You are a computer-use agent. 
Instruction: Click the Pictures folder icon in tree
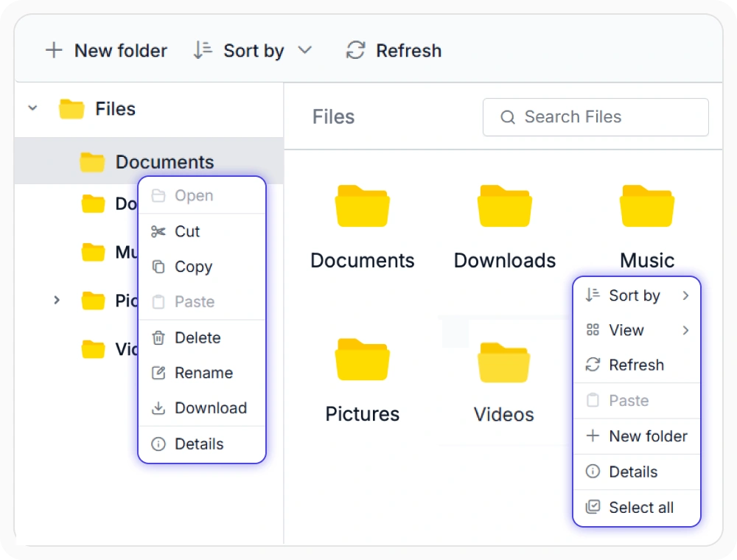(93, 301)
